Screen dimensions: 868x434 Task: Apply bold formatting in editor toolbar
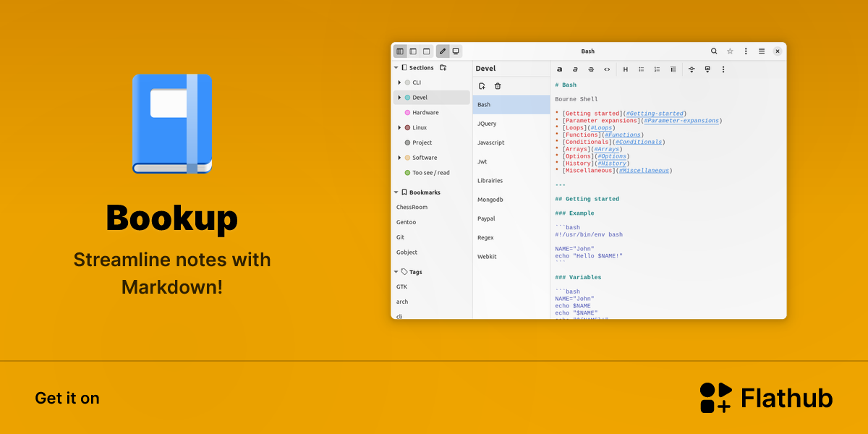coord(559,69)
